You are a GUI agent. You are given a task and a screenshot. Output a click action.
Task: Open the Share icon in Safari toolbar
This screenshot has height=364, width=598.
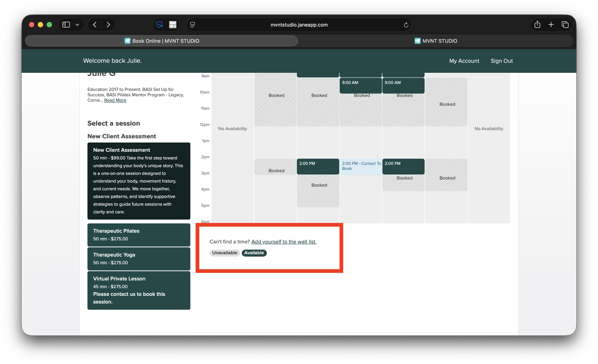[537, 25]
